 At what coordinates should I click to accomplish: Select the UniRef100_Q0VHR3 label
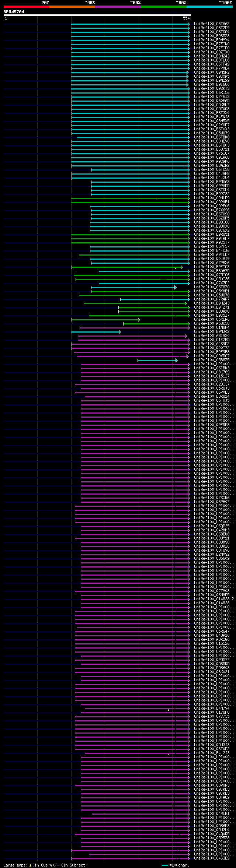click(x=212, y=786)
